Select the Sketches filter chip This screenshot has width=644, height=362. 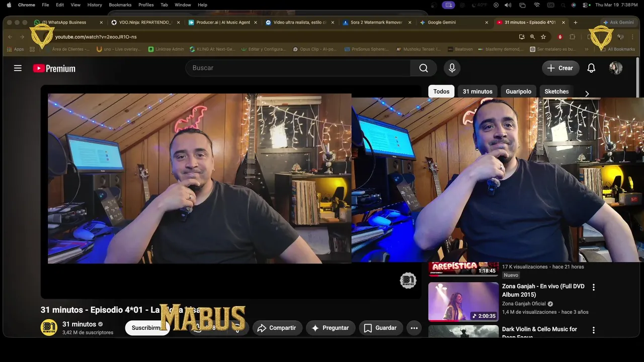click(x=556, y=92)
